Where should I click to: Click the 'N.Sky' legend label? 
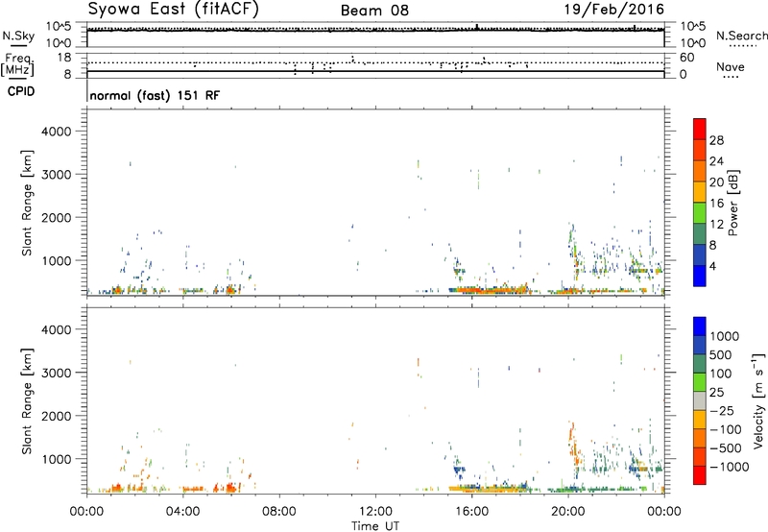(18, 36)
